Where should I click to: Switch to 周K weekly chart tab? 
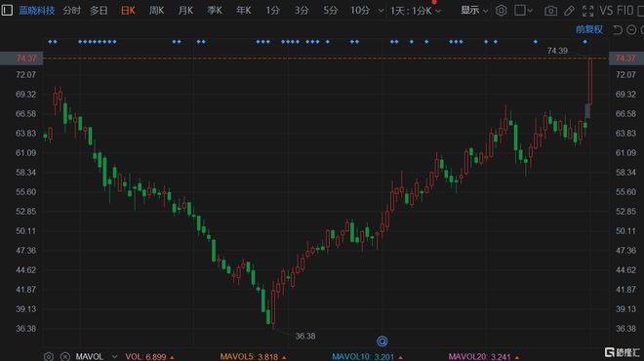tap(156, 11)
